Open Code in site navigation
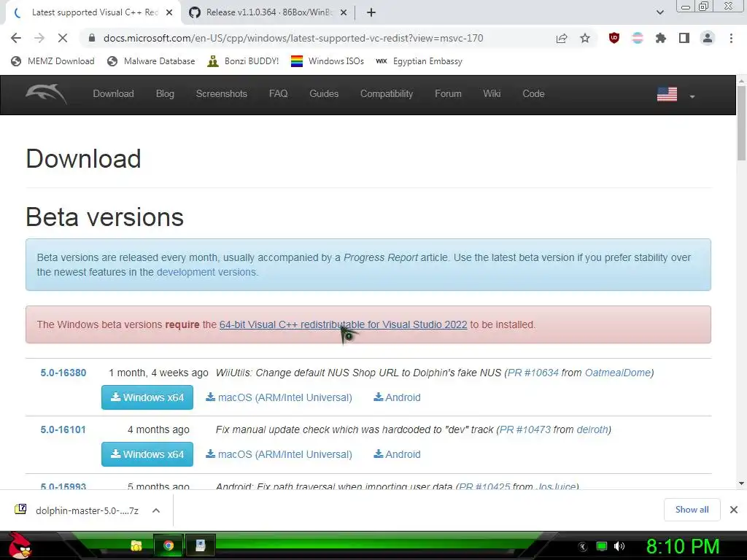 tap(533, 94)
